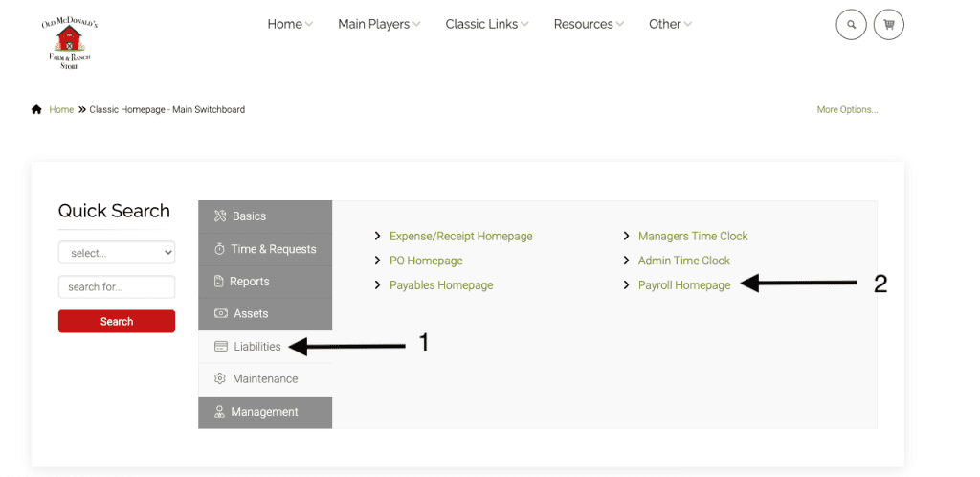Viewport: 980px width, 477px height.
Task: Open the Payables Homepage link
Action: (441, 285)
